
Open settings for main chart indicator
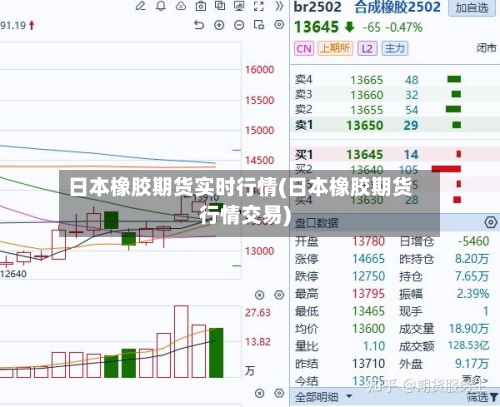(279, 295)
